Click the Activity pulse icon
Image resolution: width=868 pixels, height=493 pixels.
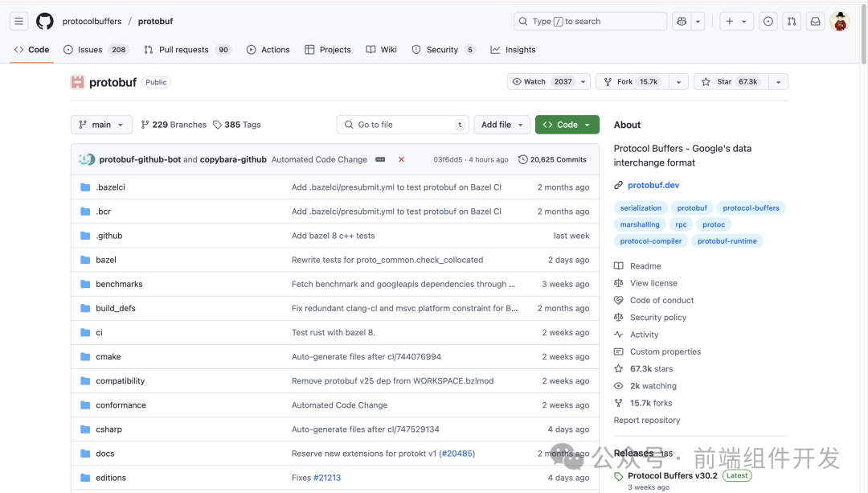click(618, 335)
